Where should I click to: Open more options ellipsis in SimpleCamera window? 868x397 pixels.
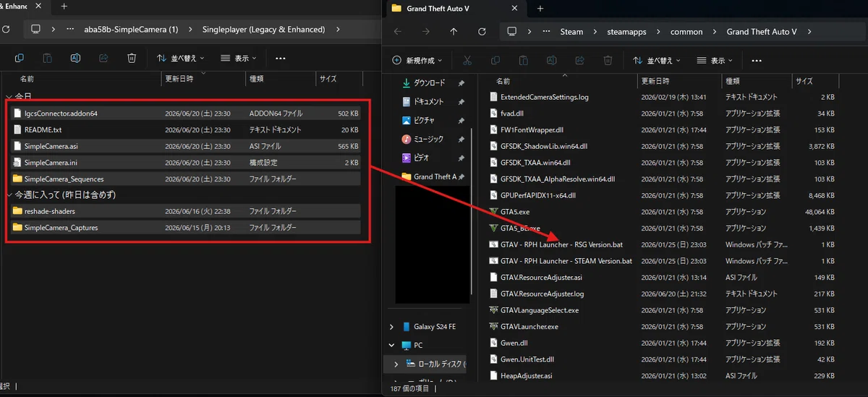pos(281,59)
